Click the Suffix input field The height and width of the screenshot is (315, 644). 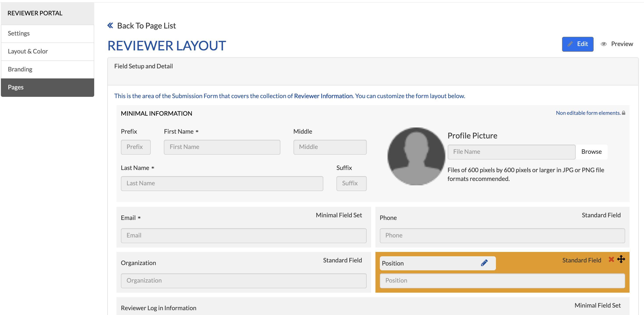click(x=352, y=183)
